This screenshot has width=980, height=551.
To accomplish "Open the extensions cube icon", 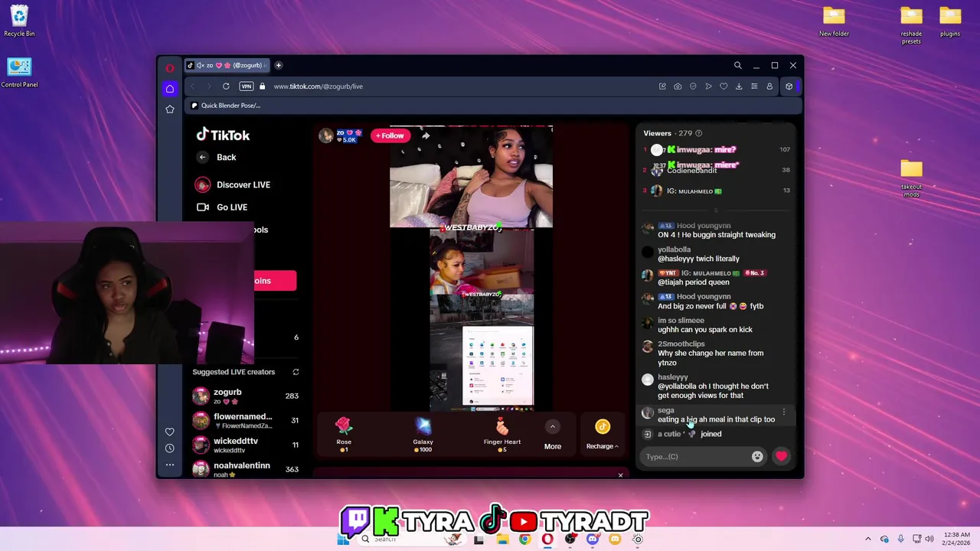I will click(789, 86).
